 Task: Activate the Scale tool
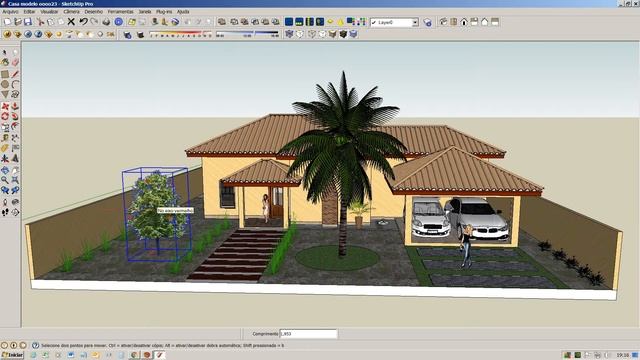click(5, 127)
